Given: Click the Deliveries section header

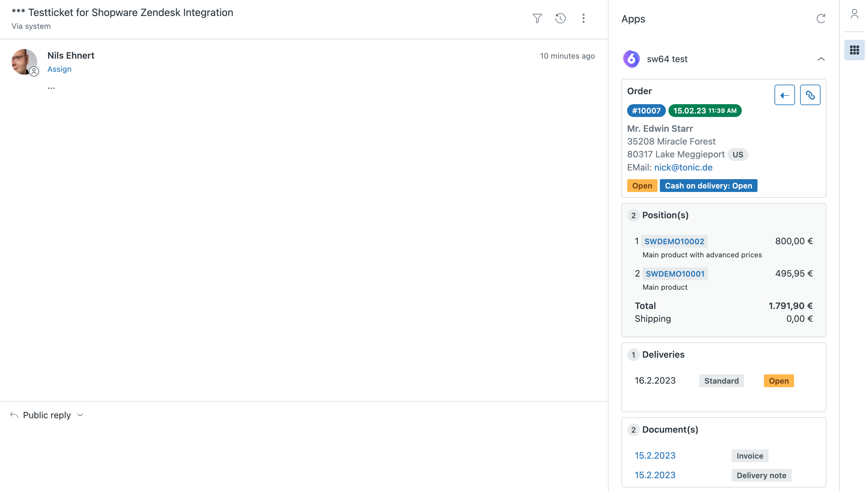Looking at the screenshot, I should coord(663,354).
